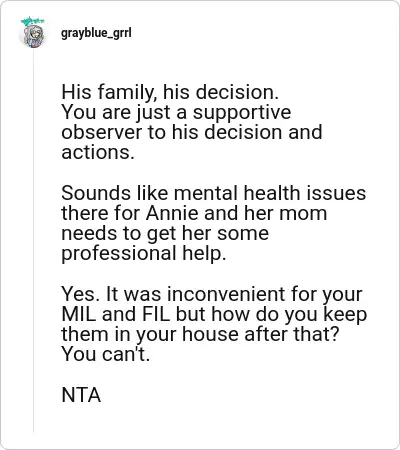Viewport: 400px width, 450px height.
Task: Collapse the comment via vertical thread line
Action: (33, 240)
